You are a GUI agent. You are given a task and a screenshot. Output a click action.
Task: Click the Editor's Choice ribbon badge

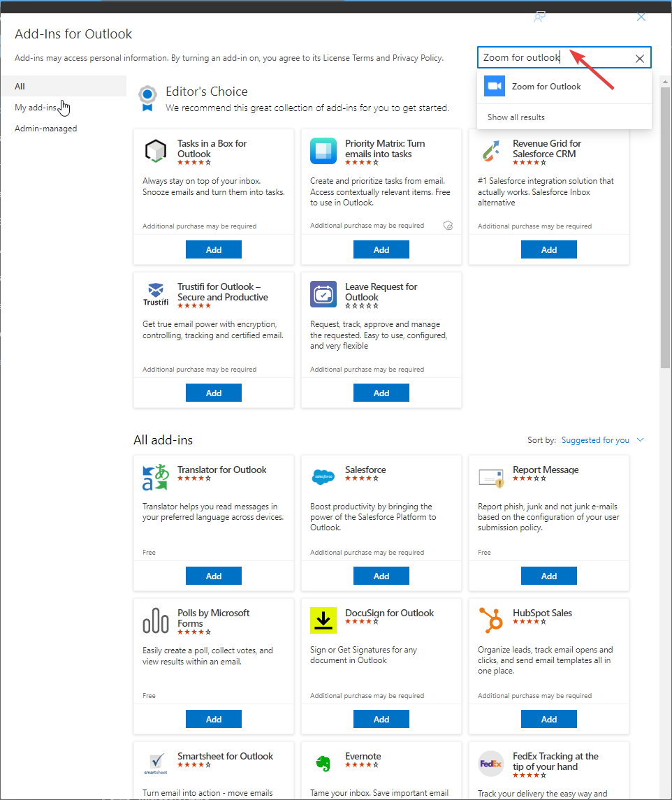pyautogui.click(x=147, y=99)
